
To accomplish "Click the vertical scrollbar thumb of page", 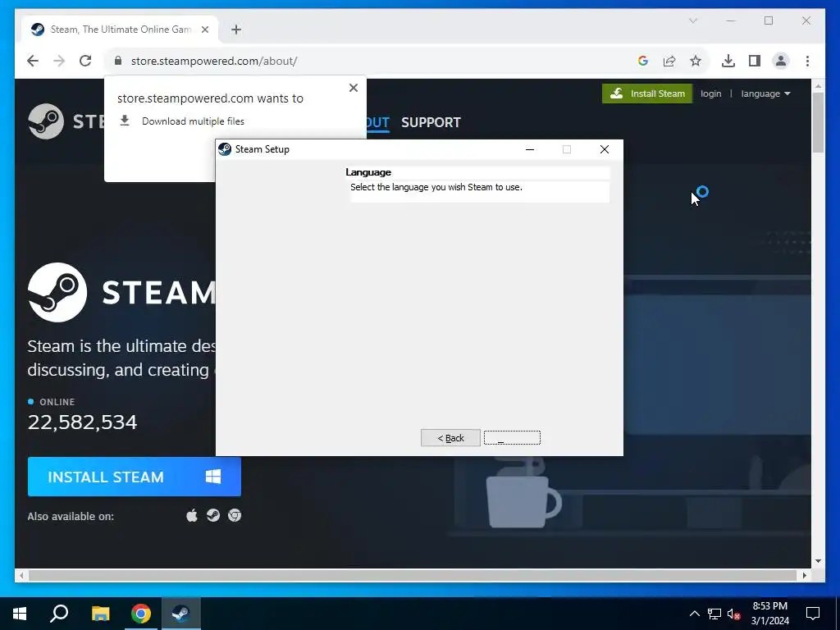I will click(x=818, y=123).
